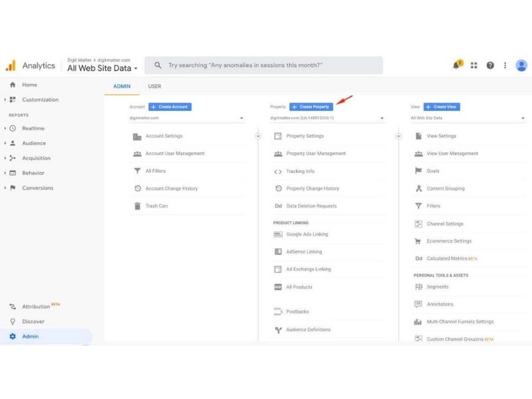This screenshot has width=532, height=399.
Task: Click the Account Settings building icon
Action: (x=137, y=136)
